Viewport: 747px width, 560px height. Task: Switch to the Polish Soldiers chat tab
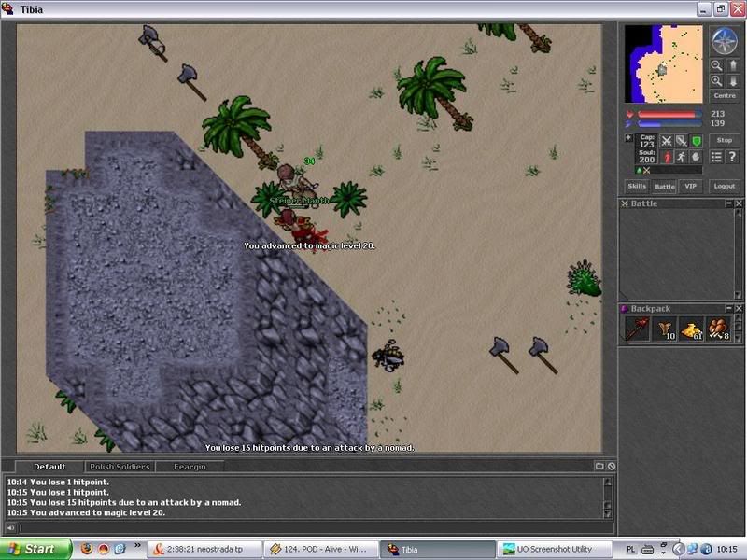pyautogui.click(x=120, y=467)
